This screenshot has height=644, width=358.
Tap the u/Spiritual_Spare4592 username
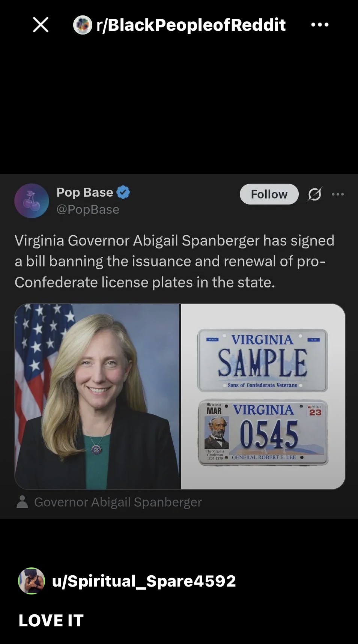pos(144,581)
